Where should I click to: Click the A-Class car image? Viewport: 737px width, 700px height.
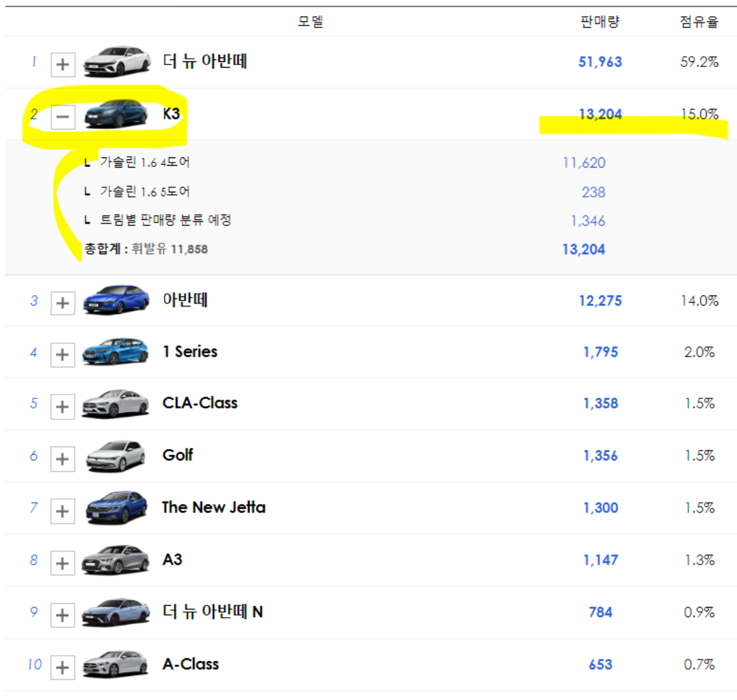(x=116, y=664)
